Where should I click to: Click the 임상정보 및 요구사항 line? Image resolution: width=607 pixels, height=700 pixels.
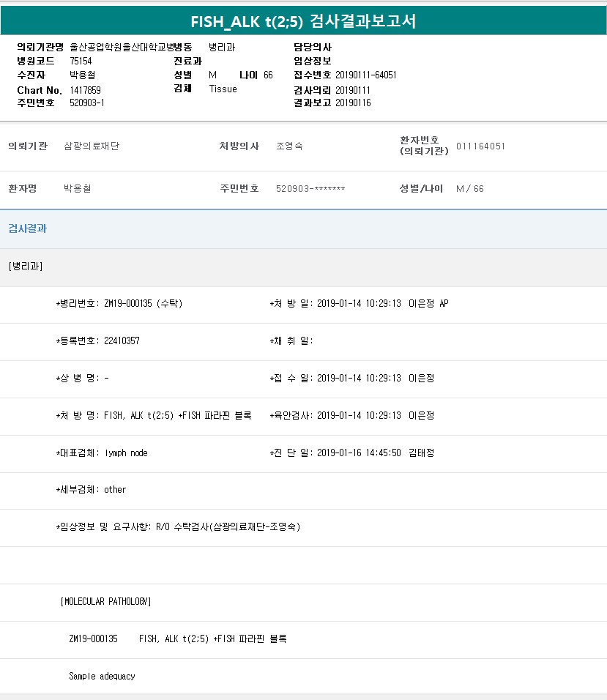tap(178, 526)
